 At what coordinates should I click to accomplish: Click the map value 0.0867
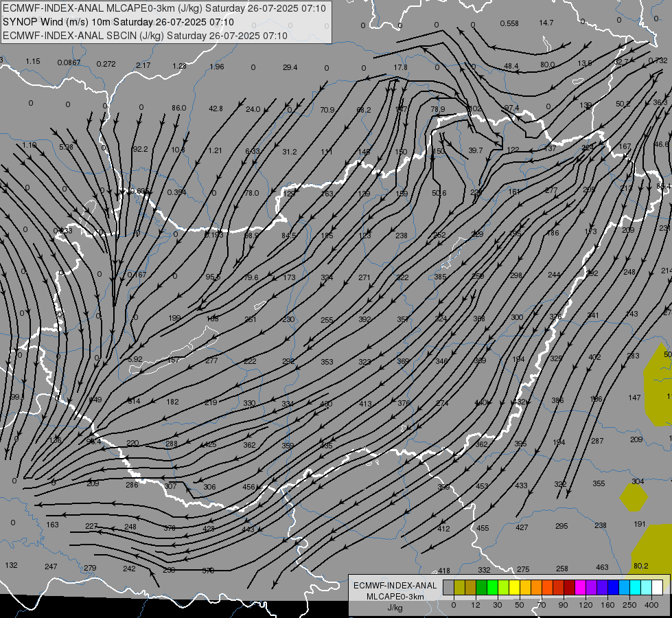[x=69, y=62]
